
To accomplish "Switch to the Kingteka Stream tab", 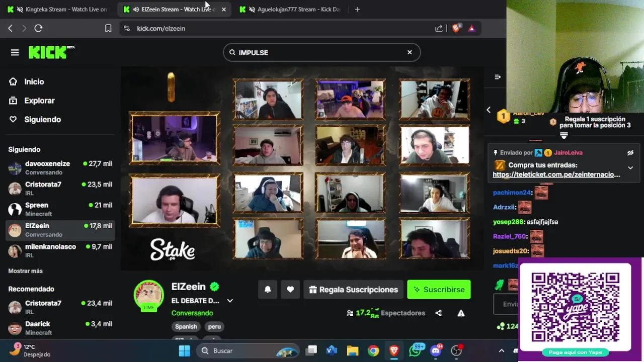I will (x=58, y=9).
